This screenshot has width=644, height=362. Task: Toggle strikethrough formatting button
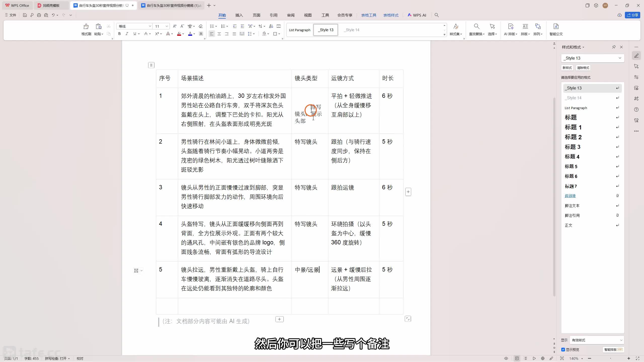pos(146,34)
